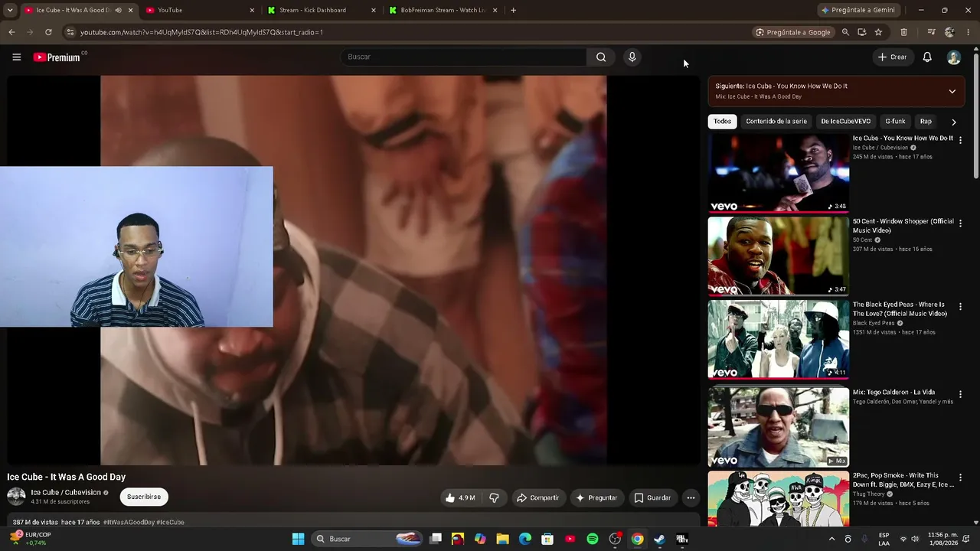Mute the Ice Cube tab audio

click(x=118, y=10)
